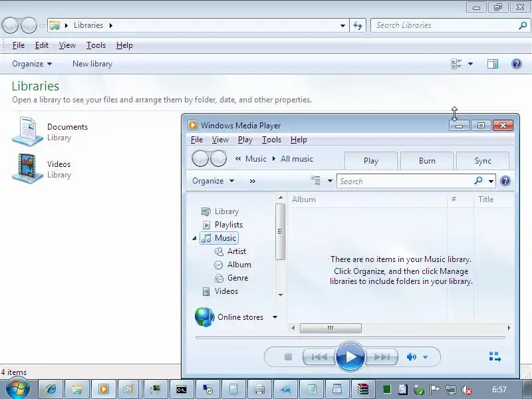This screenshot has height=399, width=532.
Task: Click the All music breadcrumb
Action: point(297,159)
